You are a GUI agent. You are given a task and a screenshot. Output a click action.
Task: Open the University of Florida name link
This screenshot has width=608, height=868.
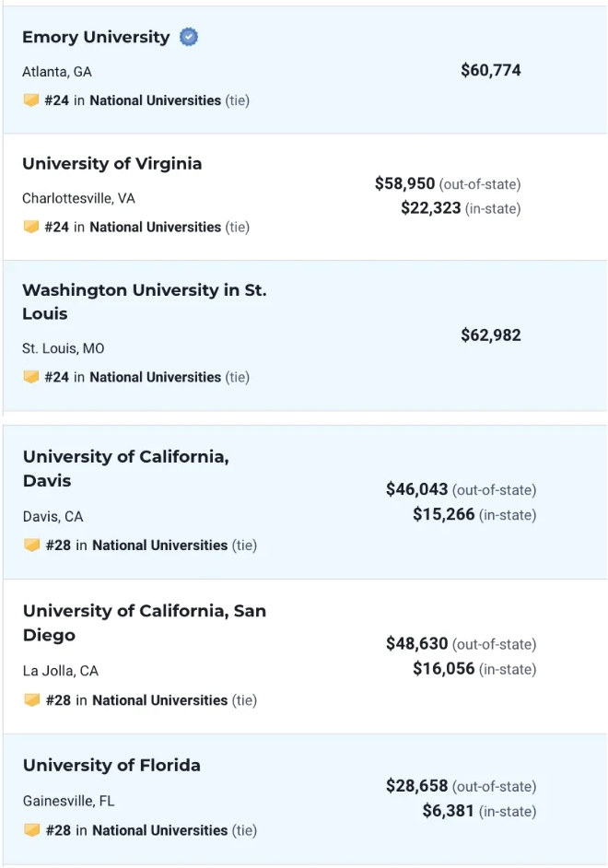(111, 766)
